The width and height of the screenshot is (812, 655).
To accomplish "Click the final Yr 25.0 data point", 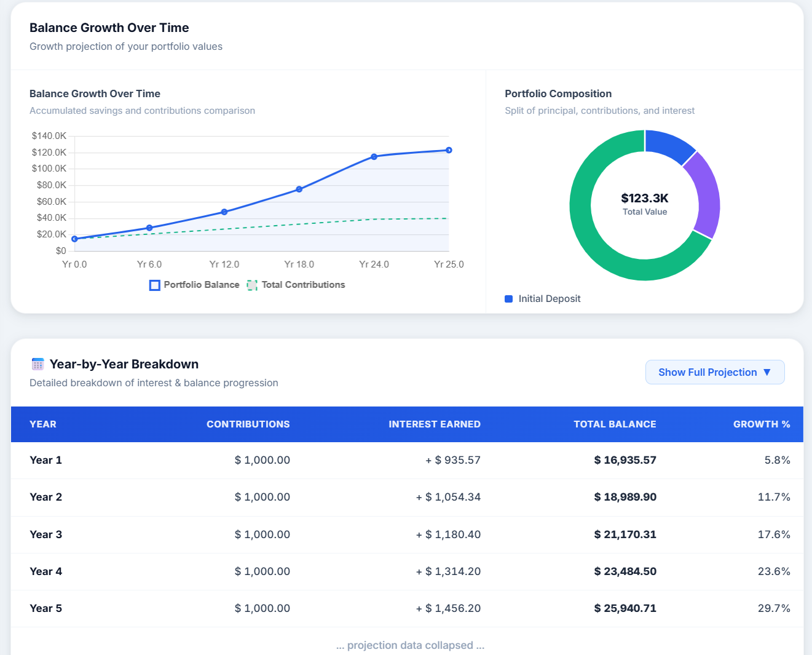I will [449, 150].
